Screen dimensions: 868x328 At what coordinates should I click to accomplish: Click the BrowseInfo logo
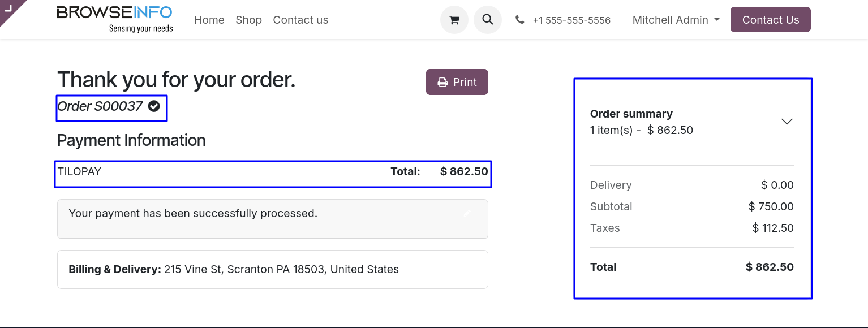(x=115, y=19)
